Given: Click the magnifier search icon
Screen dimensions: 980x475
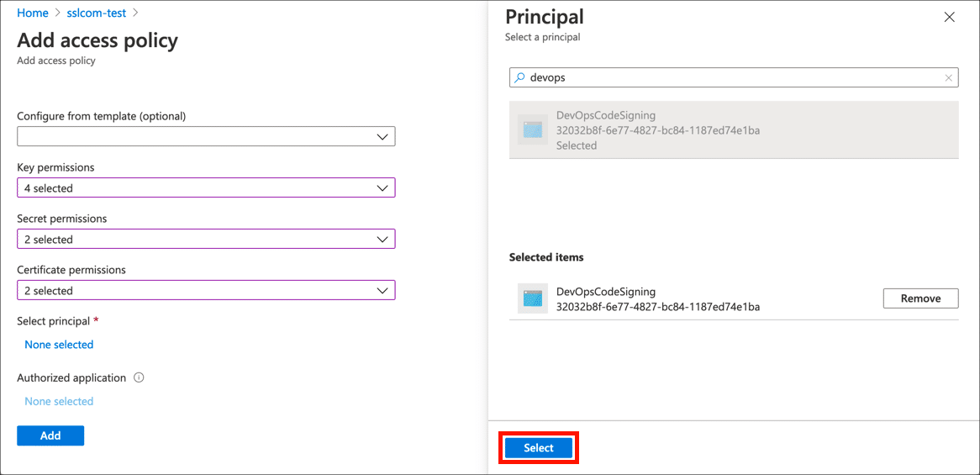Looking at the screenshot, I should tap(520, 77).
